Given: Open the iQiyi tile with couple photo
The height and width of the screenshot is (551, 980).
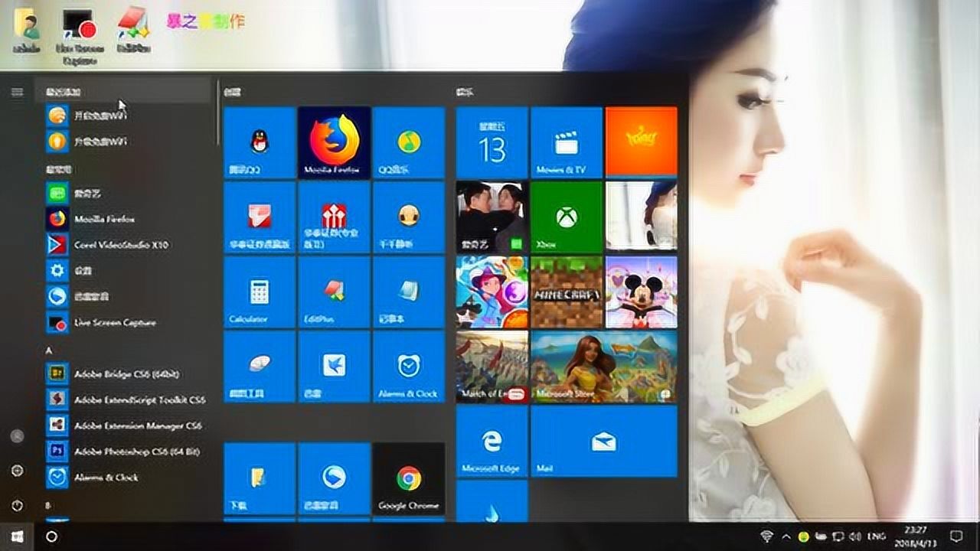Looking at the screenshot, I should click(x=492, y=217).
